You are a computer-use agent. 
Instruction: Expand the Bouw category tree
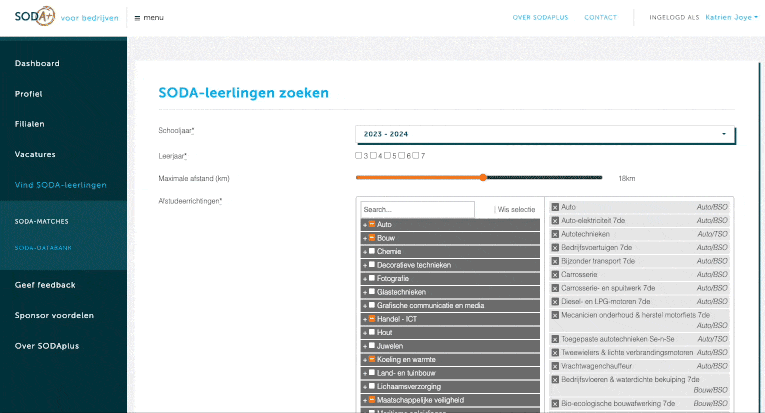(364, 238)
